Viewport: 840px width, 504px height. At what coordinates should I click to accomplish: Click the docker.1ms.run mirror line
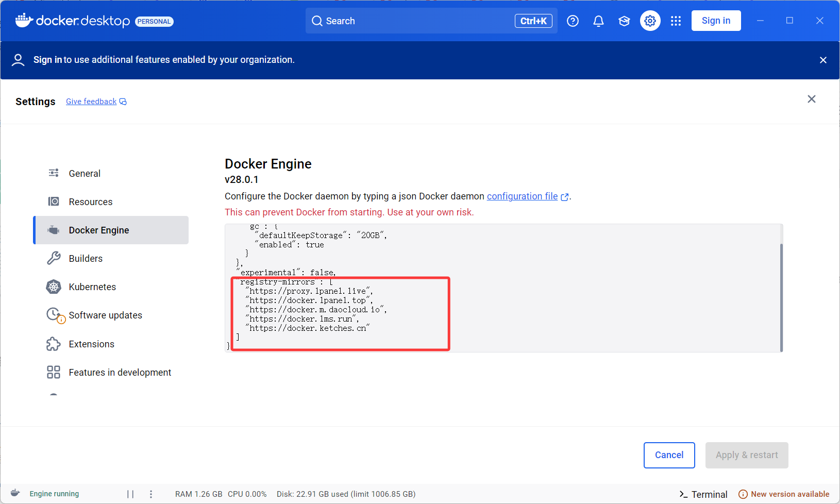(302, 319)
